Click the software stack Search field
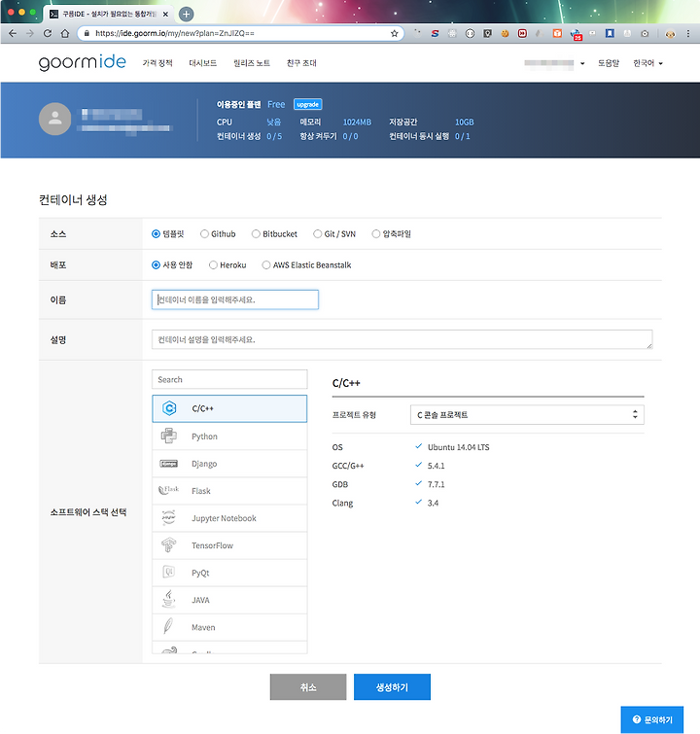 tap(229, 379)
